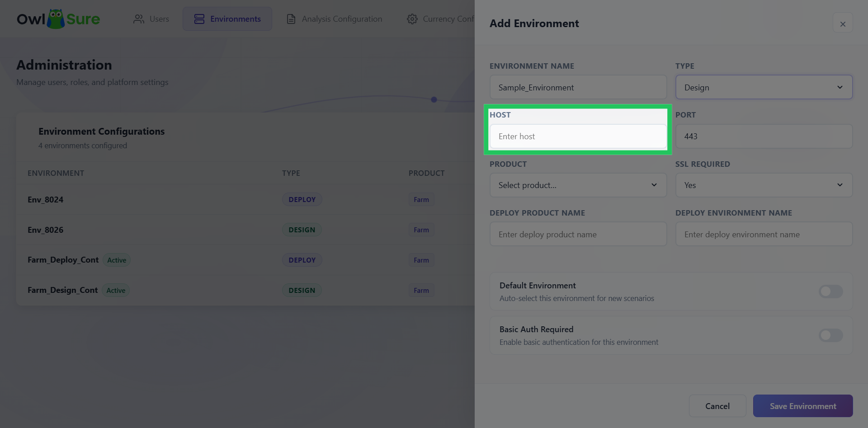Click the Environments server icon
The height and width of the screenshot is (428, 868).
(x=199, y=19)
